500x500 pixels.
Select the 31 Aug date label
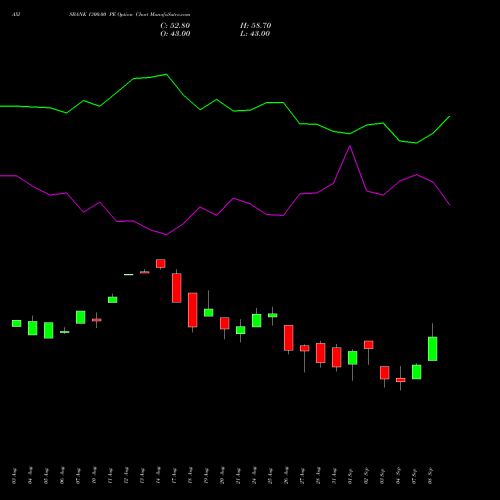[x=334, y=476]
